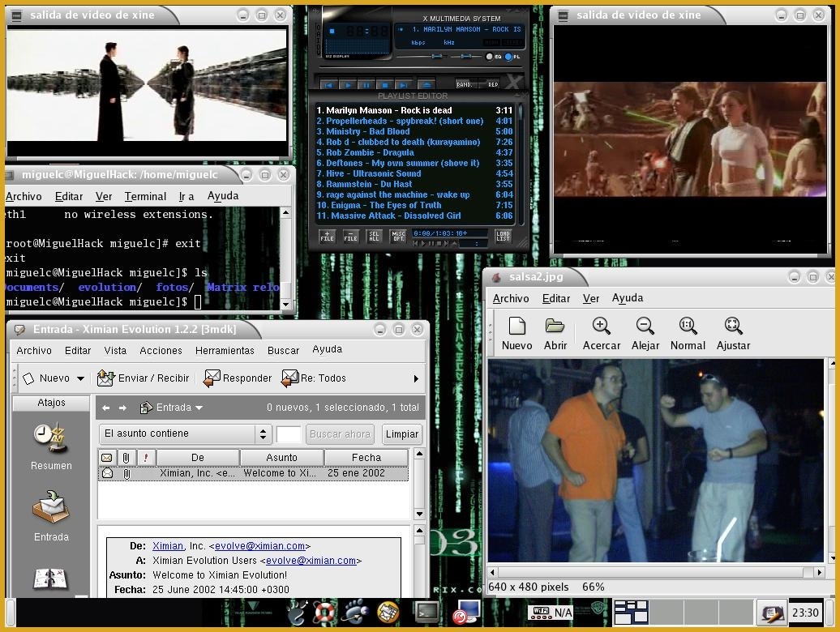Expand the Nuevo dropdown arrow in Evolution
Image resolution: width=840 pixels, height=632 pixels.
(80, 378)
